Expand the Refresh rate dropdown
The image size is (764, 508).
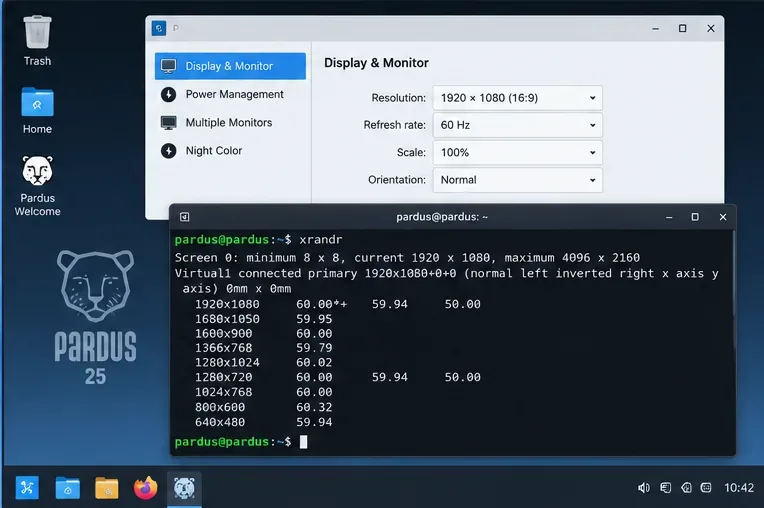pos(517,125)
